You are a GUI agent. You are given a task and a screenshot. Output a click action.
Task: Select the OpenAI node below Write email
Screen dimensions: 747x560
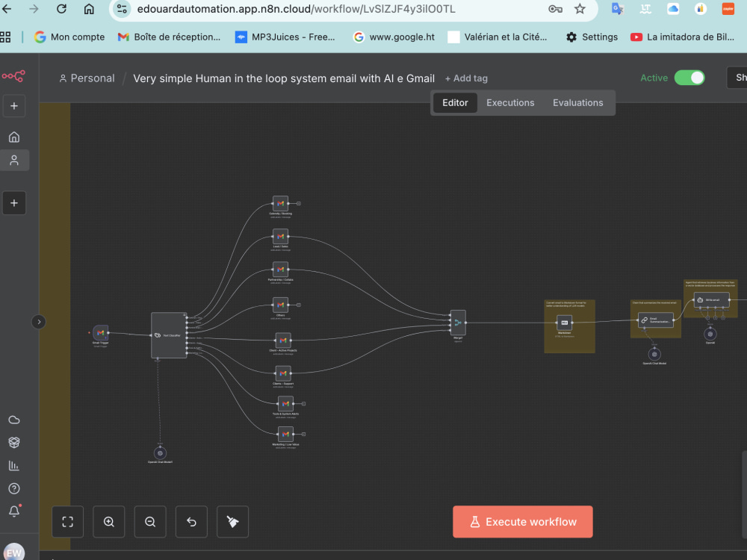(710, 335)
